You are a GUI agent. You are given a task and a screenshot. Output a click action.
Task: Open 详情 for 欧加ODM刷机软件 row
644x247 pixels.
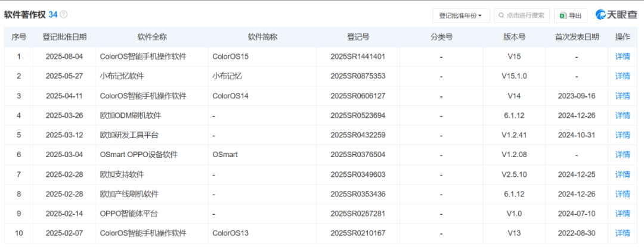[622, 115]
